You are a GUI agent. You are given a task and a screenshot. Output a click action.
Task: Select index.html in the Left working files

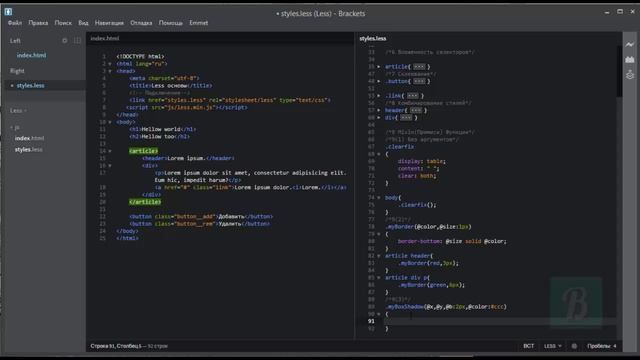31,55
